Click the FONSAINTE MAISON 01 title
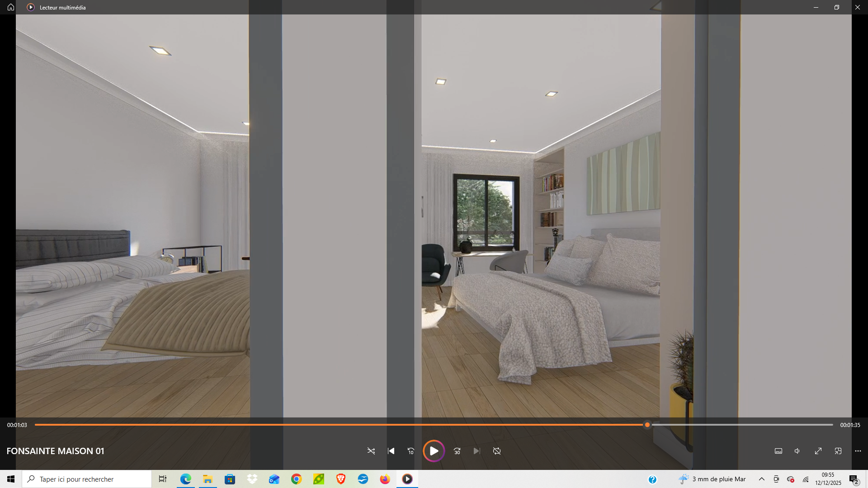 (55, 451)
